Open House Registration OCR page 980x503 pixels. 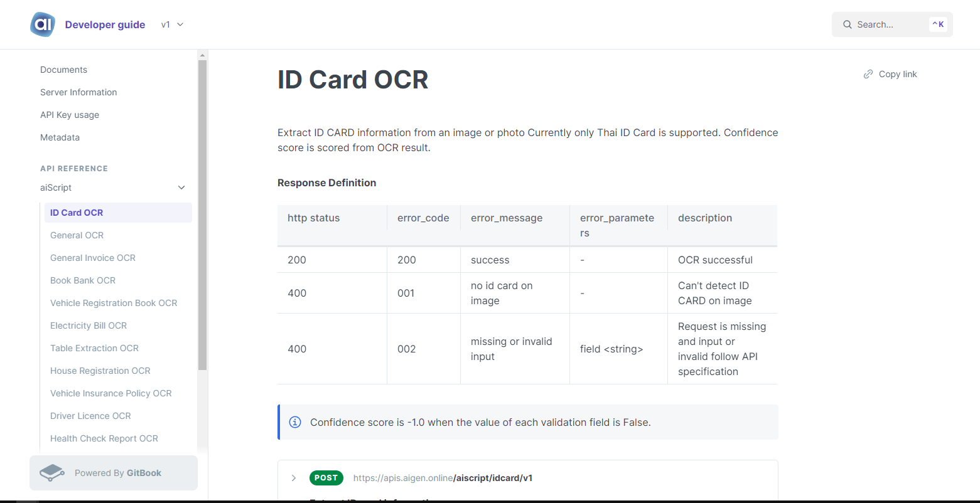100,371
